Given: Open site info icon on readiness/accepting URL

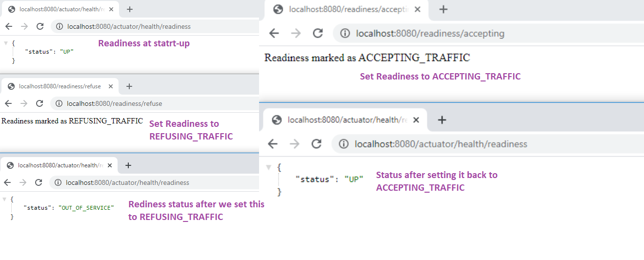Looking at the screenshot, I should tap(345, 33).
